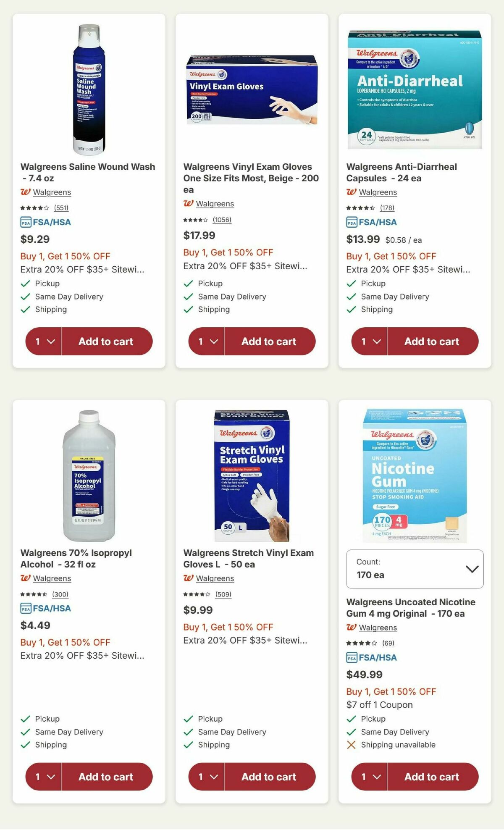Open the Count dropdown for Nicotine Gum

pos(415,570)
